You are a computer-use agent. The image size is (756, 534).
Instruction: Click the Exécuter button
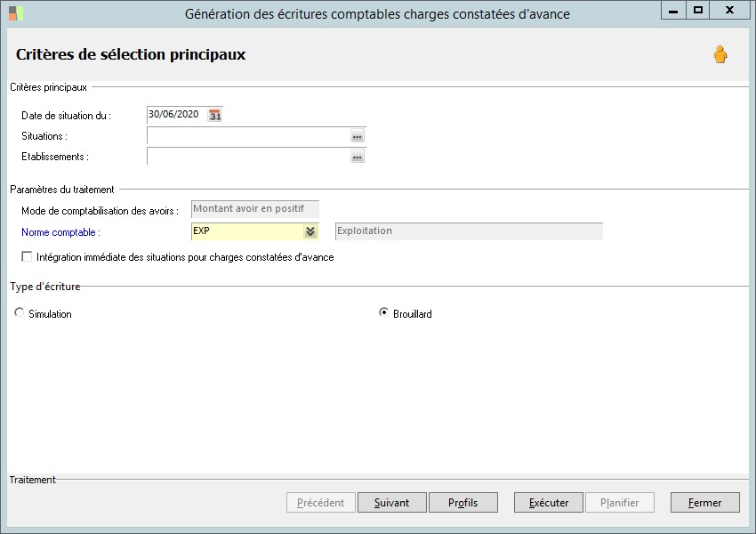(549, 503)
